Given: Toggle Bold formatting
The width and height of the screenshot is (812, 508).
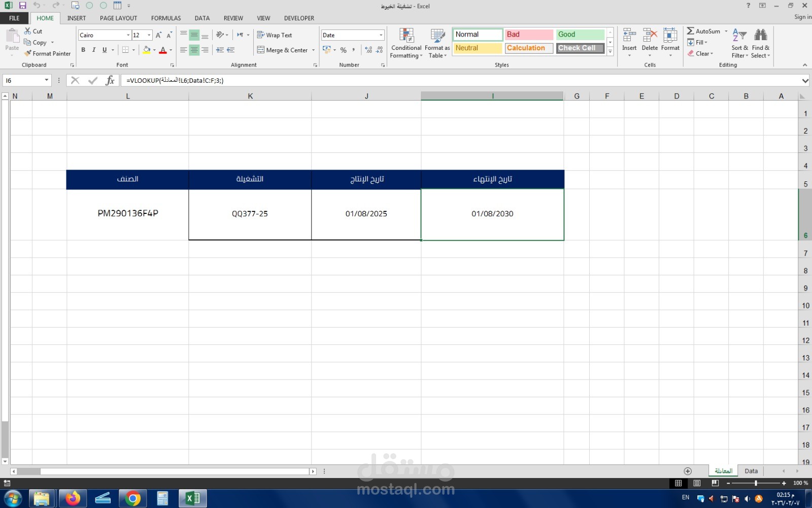Looking at the screenshot, I should pyautogui.click(x=83, y=50).
